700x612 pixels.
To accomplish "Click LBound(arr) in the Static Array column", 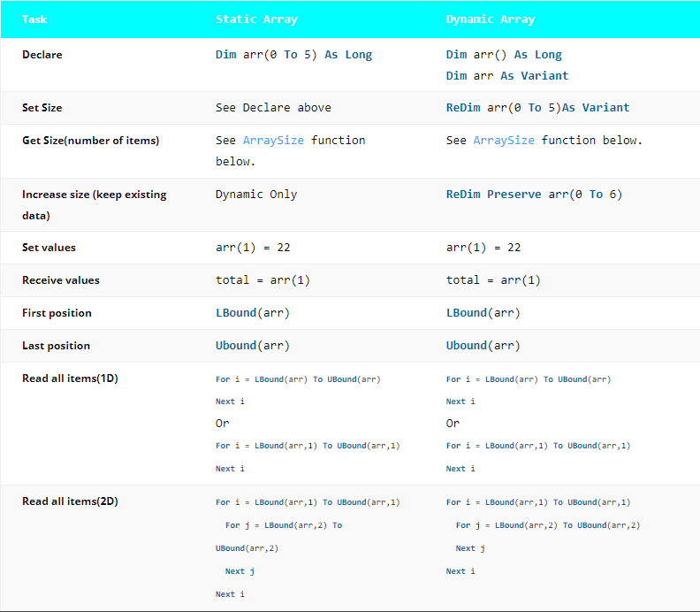I will point(253,313).
